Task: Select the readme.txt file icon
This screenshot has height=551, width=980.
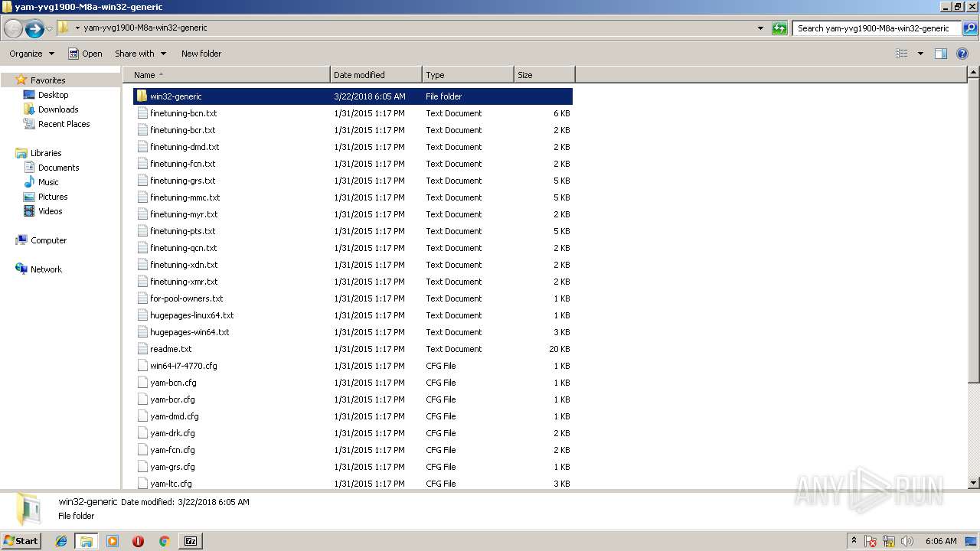Action: tap(142, 349)
